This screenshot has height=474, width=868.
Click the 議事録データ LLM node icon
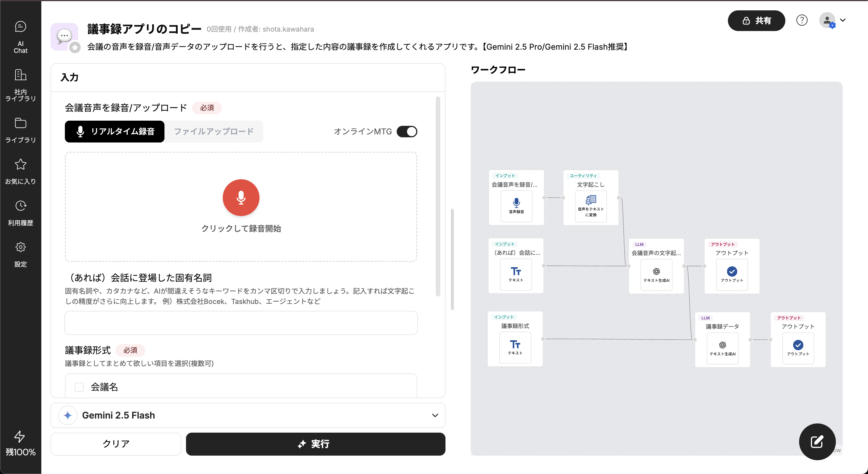722,348
